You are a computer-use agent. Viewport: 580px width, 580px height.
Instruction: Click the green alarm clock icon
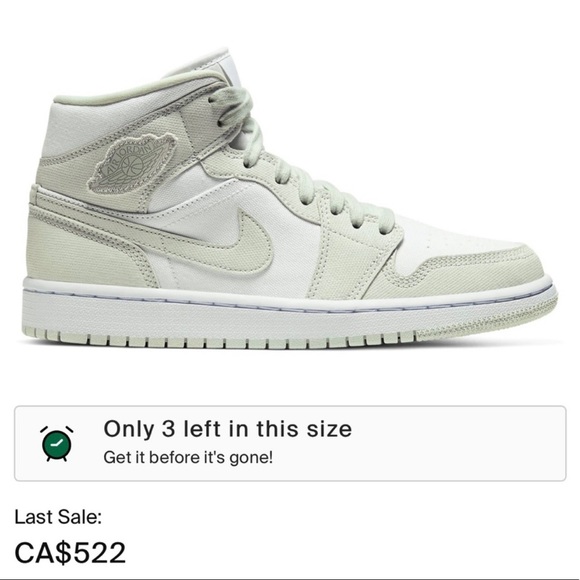(57, 443)
